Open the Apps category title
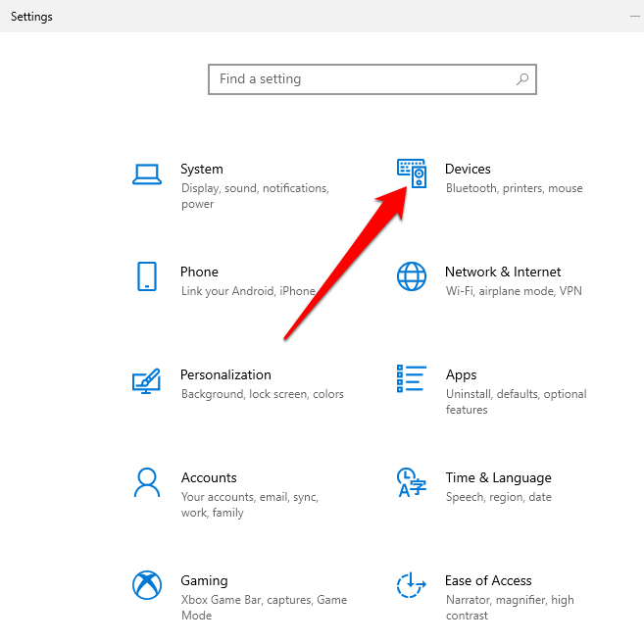 [461, 375]
